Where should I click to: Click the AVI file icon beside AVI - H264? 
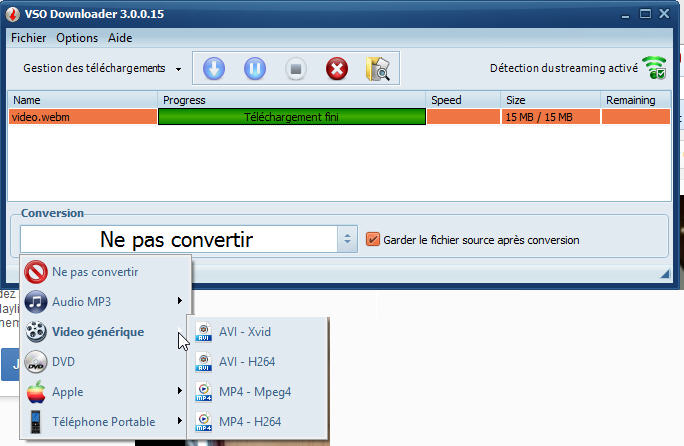pyautogui.click(x=204, y=362)
